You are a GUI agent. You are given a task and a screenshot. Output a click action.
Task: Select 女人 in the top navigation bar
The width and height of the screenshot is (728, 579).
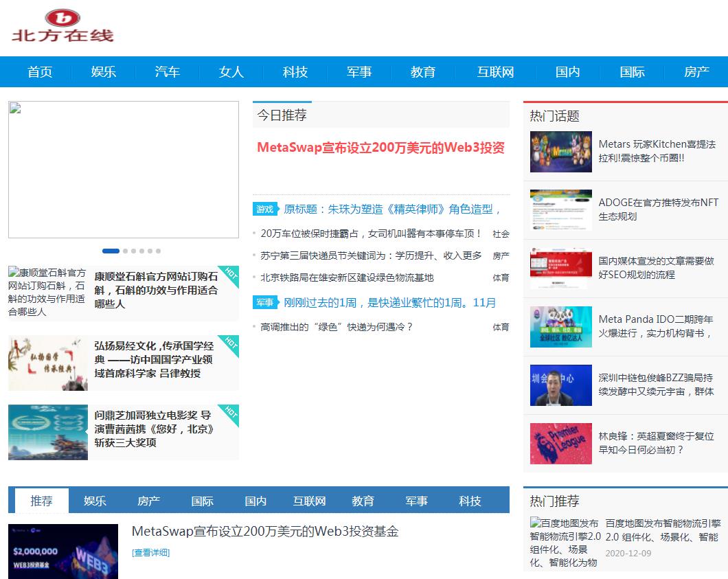(231, 72)
